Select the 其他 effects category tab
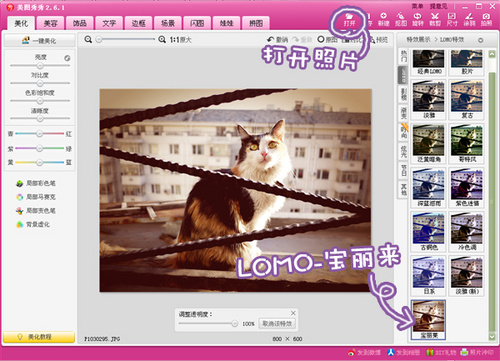 click(x=403, y=190)
